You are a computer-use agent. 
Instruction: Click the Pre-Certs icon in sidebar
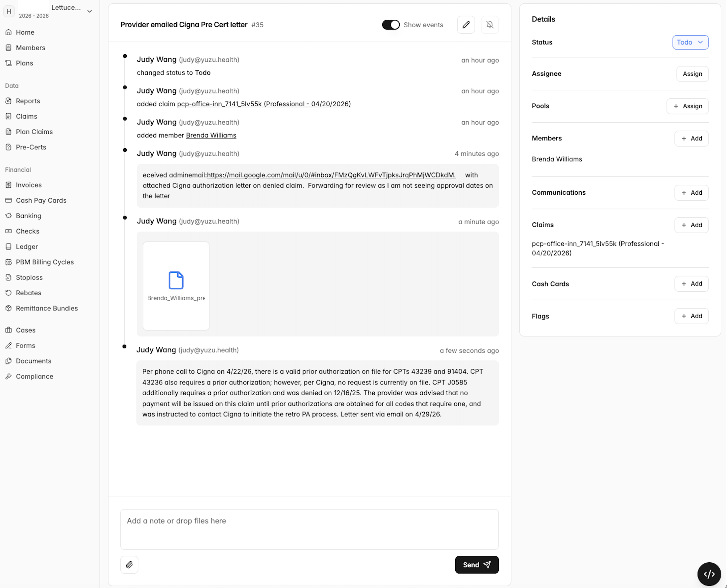tap(9, 147)
